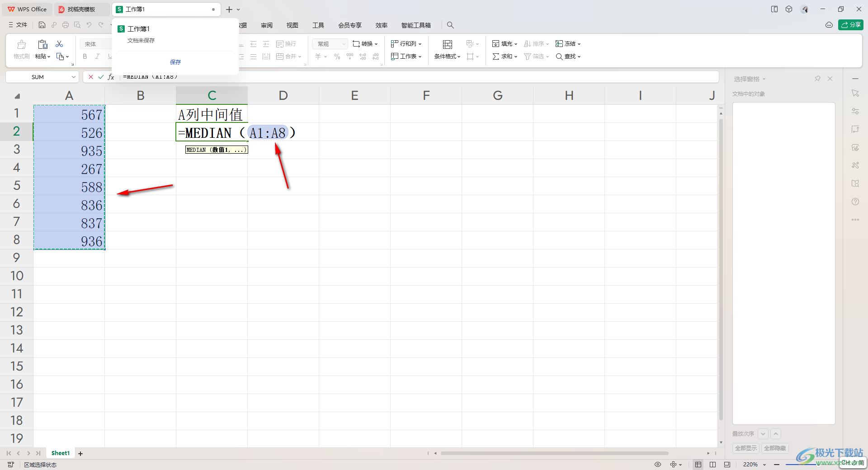Open the Tools (工具) tab
This screenshot has height=470, width=868.
click(x=318, y=25)
